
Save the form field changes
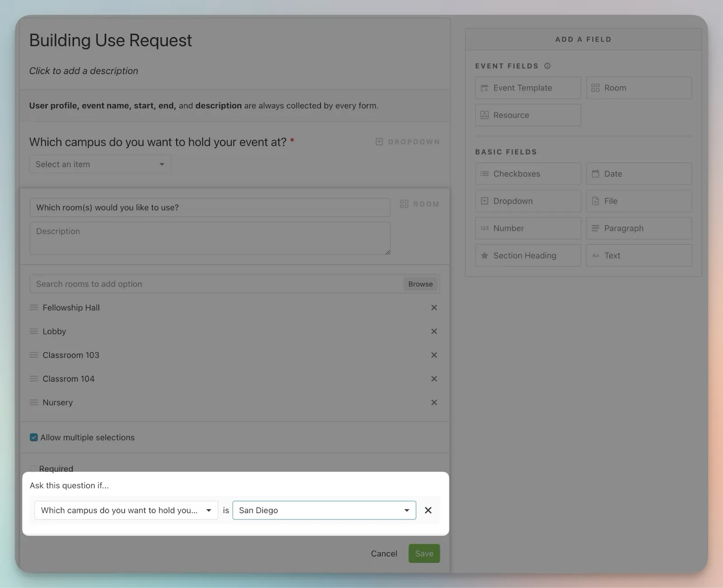point(424,554)
